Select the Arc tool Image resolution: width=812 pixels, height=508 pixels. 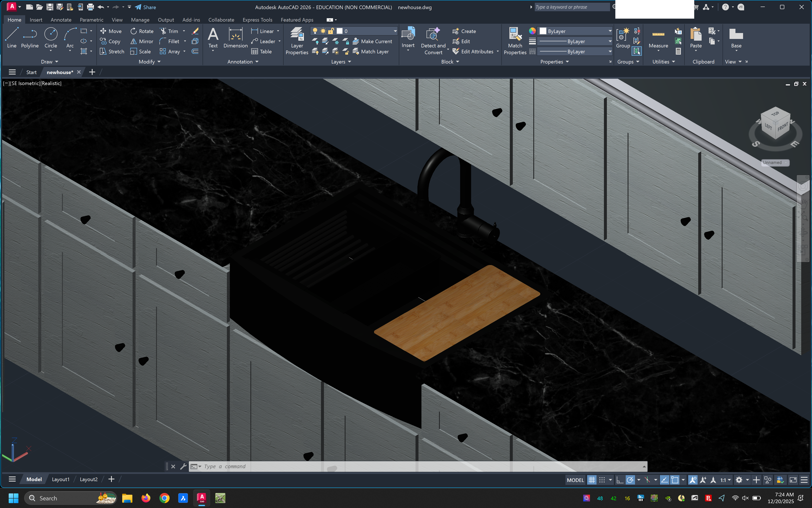click(x=70, y=38)
